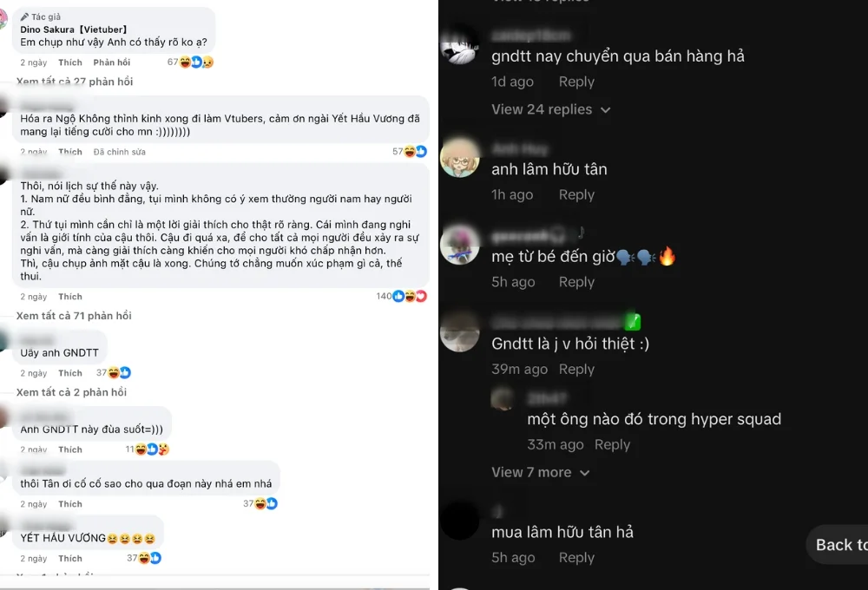This screenshot has width=868, height=590.
Task: Click 'Thích' under Dino Sakura's comment
Action: tap(70, 62)
